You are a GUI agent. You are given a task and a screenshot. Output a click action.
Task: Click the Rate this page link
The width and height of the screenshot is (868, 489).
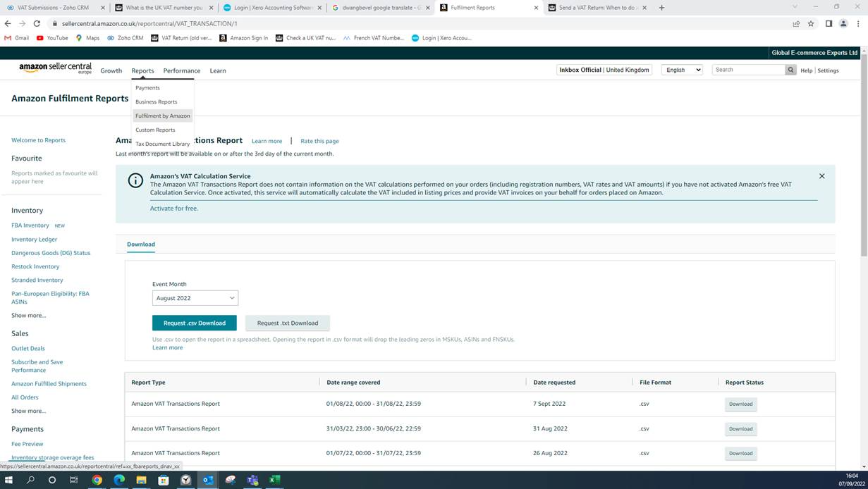click(319, 141)
